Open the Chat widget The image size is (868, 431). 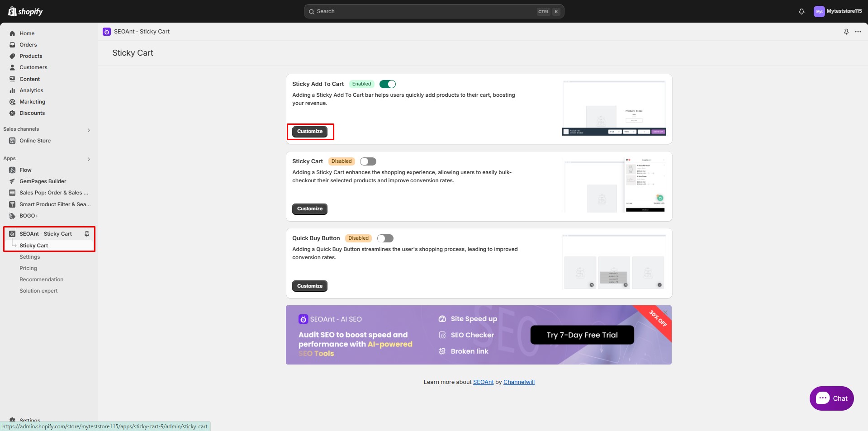(831, 398)
